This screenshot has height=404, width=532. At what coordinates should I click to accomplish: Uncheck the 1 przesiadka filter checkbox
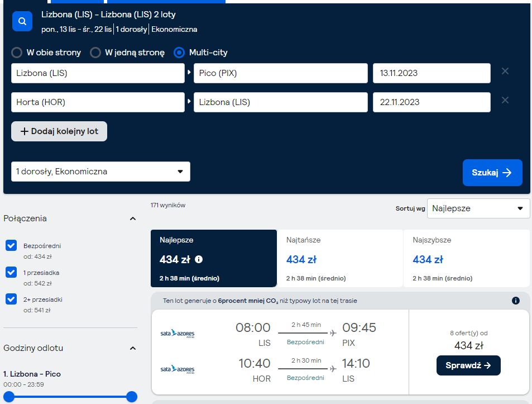(11, 272)
